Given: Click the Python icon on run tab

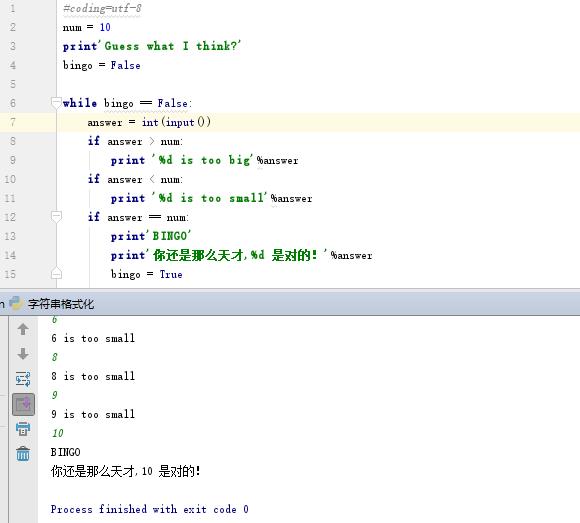Looking at the screenshot, I should 16,303.
